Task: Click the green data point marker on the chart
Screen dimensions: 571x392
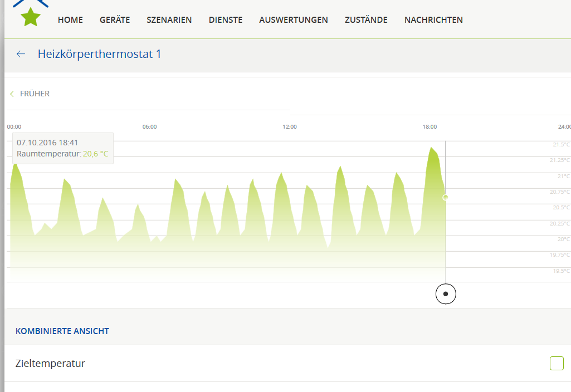Action: pyautogui.click(x=445, y=197)
